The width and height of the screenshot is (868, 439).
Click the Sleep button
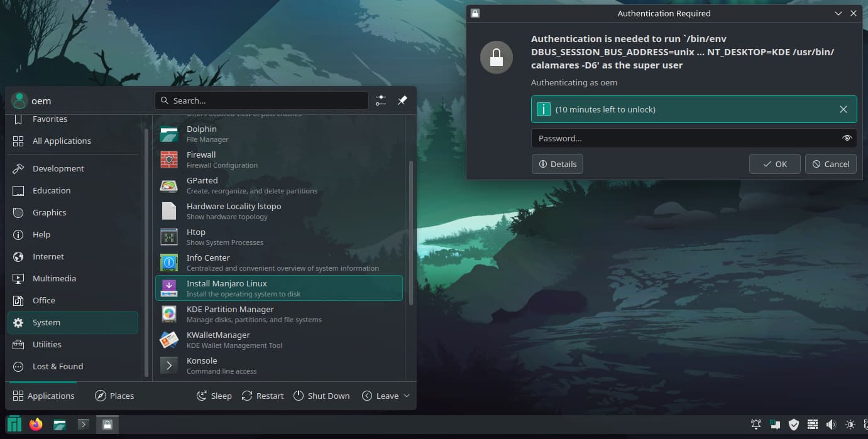[x=214, y=396]
